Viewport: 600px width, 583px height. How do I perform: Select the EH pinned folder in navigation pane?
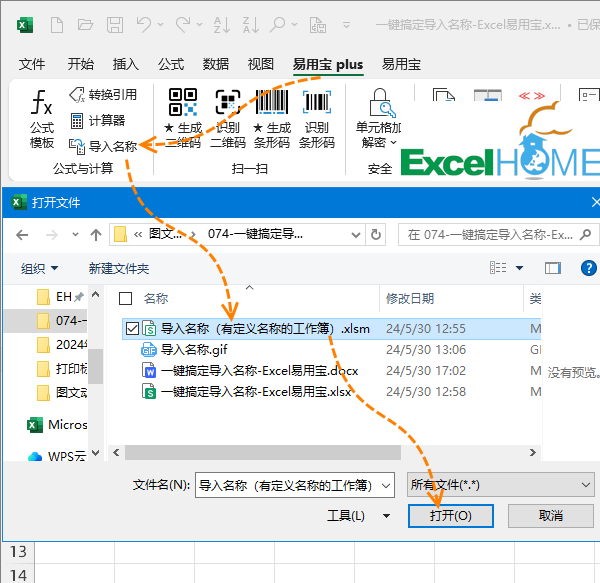click(59, 296)
